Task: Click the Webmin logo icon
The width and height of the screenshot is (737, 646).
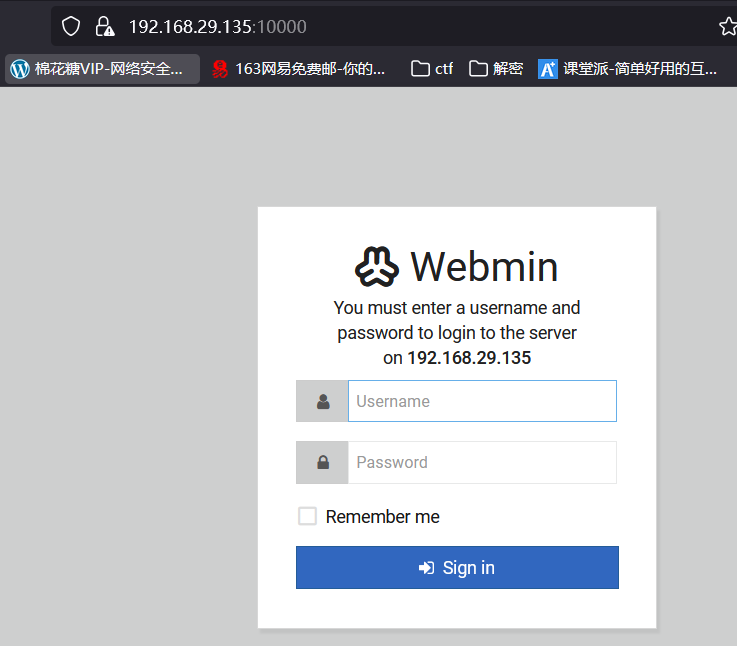Action: point(377,267)
